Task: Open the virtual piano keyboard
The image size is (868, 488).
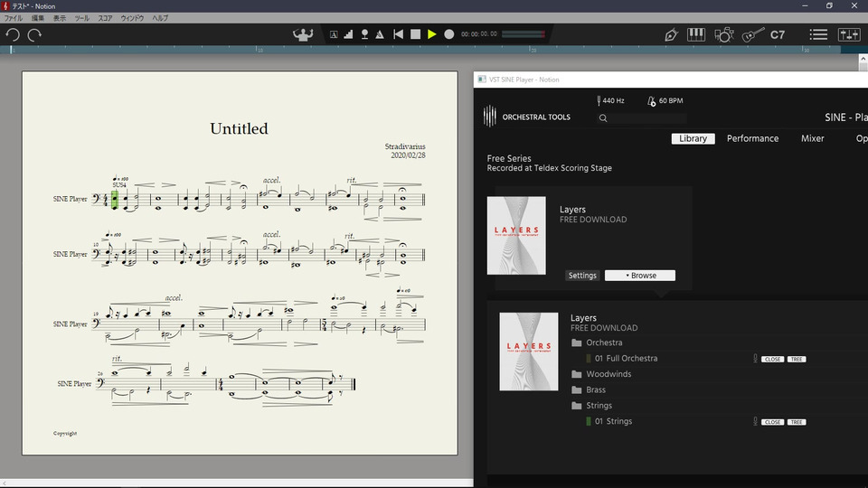Action: tap(696, 34)
